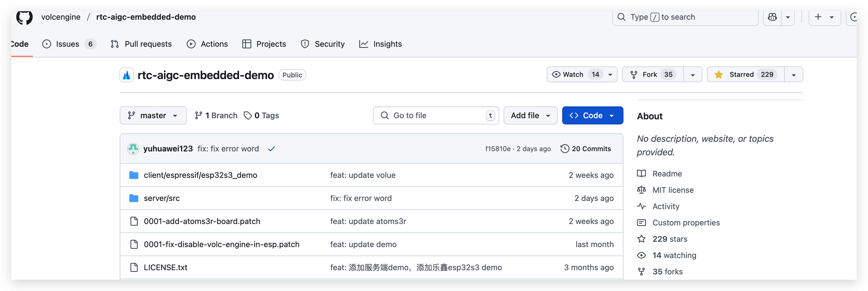Viewport: 868px width, 291px height.
Task: View the 20 Commits history
Action: pos(586,149)
